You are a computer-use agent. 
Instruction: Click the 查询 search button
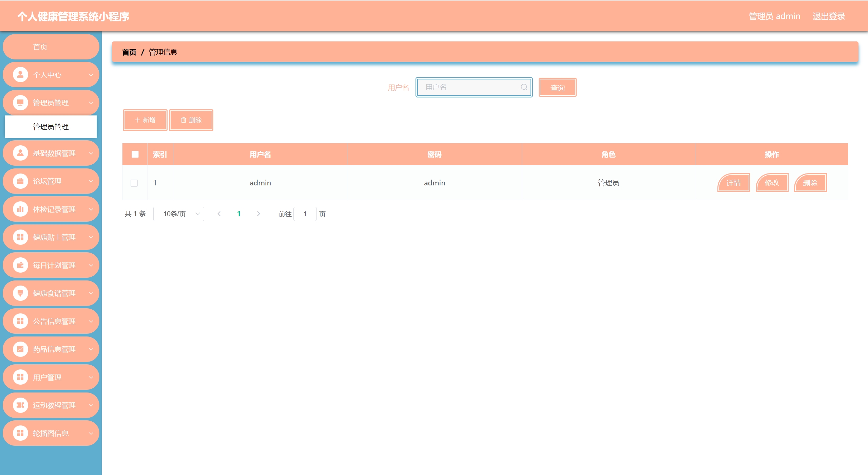557,88
